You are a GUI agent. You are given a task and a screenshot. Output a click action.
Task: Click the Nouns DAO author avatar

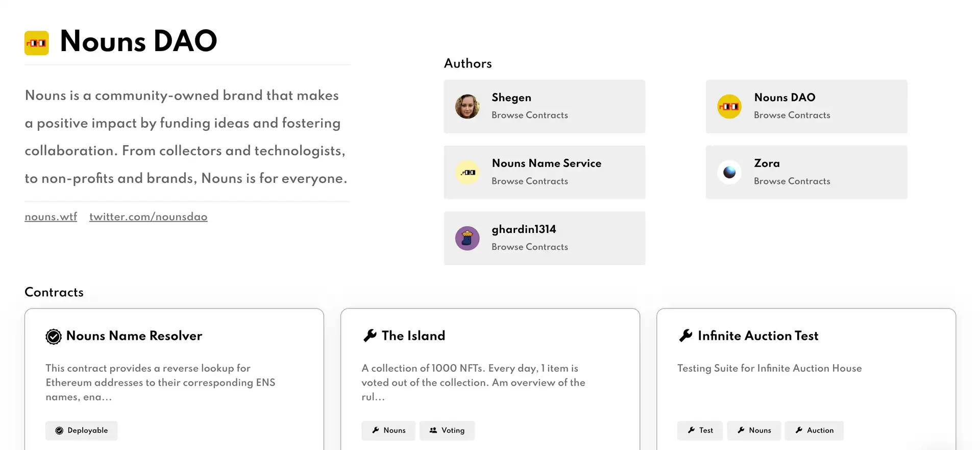(729, 106)
